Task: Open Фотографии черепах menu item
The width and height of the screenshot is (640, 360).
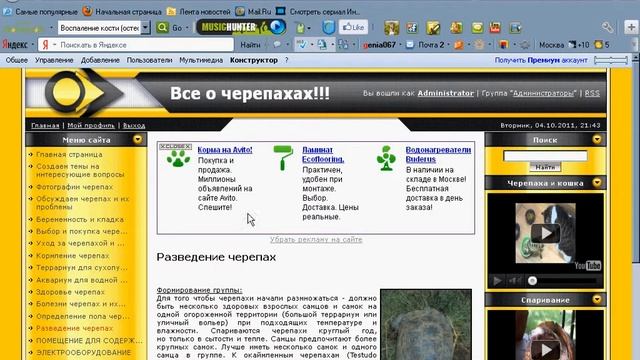Action: pyautogui.click(x=75, y=187)
